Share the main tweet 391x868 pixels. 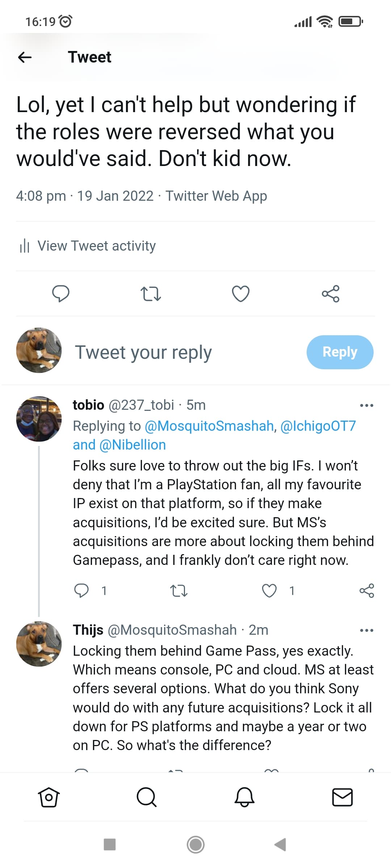tap(331, 293)
